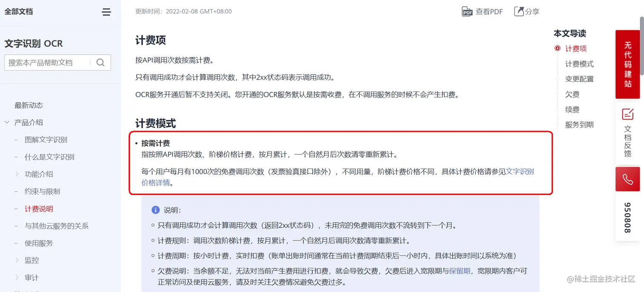Jump to 计费模式 in 本文导读
Viewport: 644px width, 292px height.
579,64
